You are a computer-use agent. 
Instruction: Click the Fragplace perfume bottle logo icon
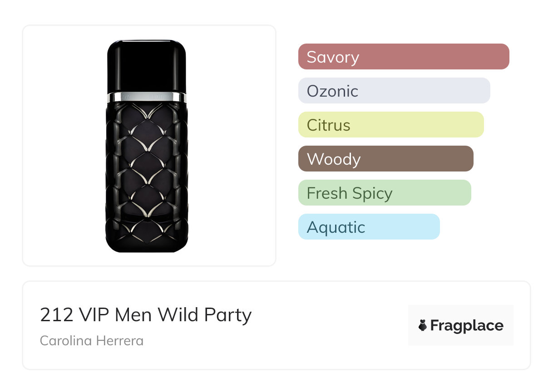423,325
